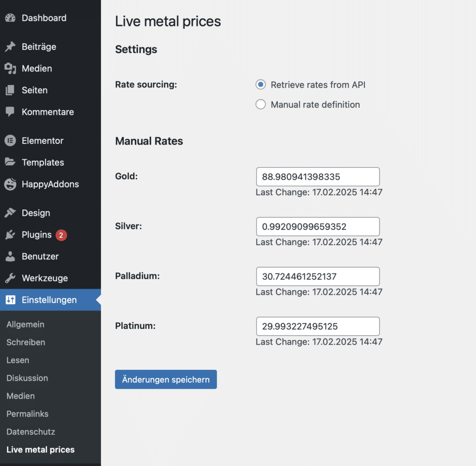This screenshot has width=476, height=466.
Task: Select the Retrieve rates from API option
Action: tap(260, 85)
